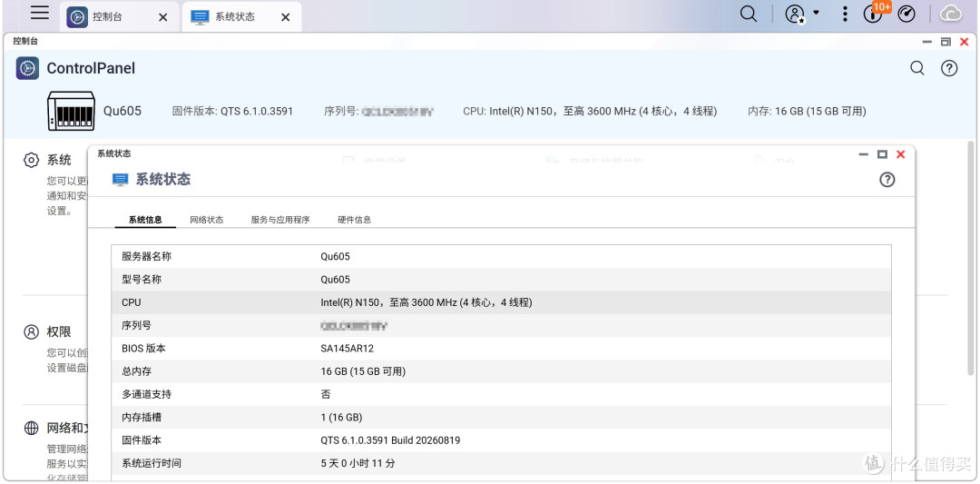The width and height of the screenshot is (980, 484).
Task: Open the user account icon menu
Action: [795, 14]
